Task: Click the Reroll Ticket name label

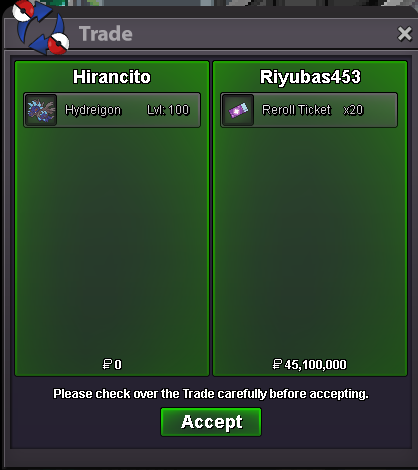Action: click(296, 110)
